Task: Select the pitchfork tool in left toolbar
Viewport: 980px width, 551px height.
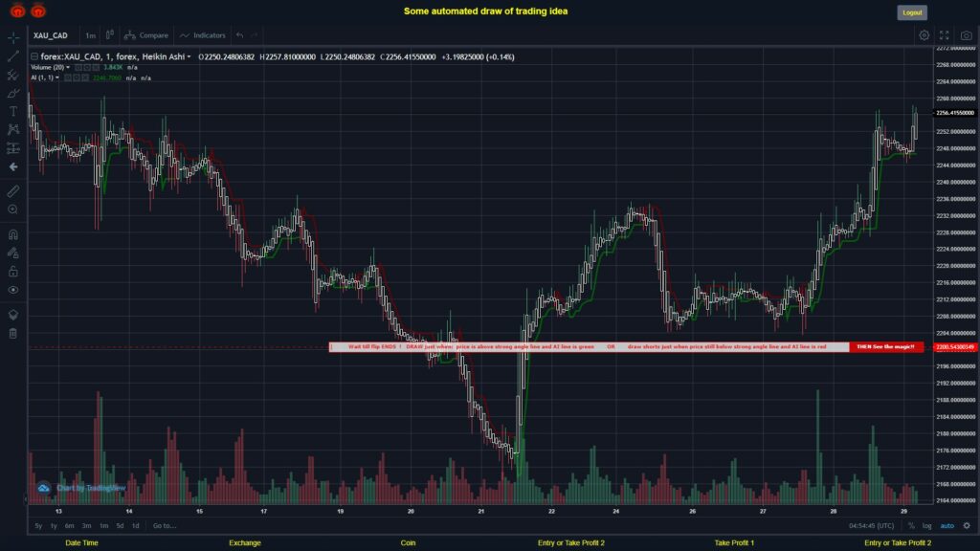Action: (13, 75)
